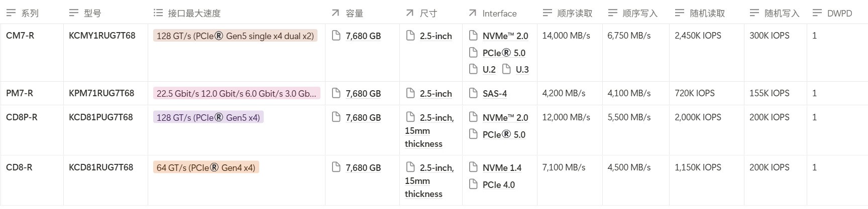
Task: Click the relation arrow icon on 容量 header
Action: 336,13
